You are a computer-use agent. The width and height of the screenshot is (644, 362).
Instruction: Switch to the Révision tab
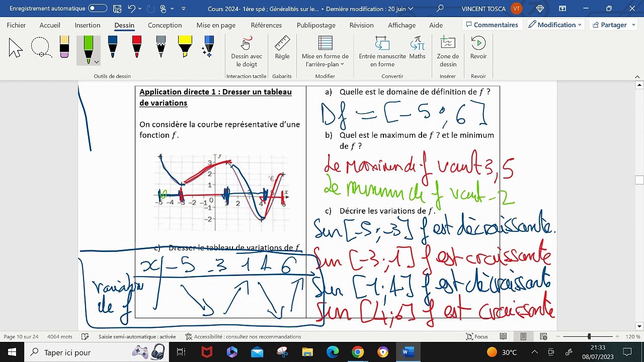click(x=361, y=25)
